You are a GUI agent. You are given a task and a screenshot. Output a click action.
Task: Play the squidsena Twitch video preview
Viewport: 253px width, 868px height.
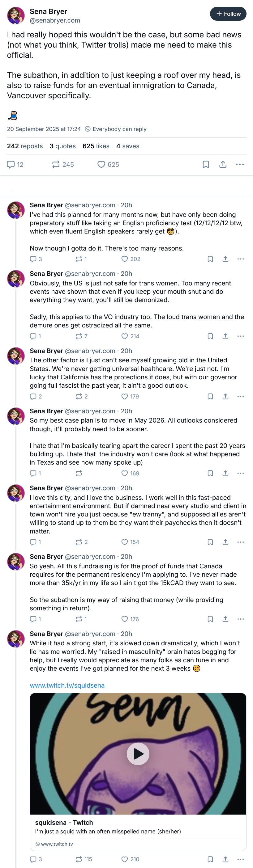pyautogui.click(x=138, y=753)
